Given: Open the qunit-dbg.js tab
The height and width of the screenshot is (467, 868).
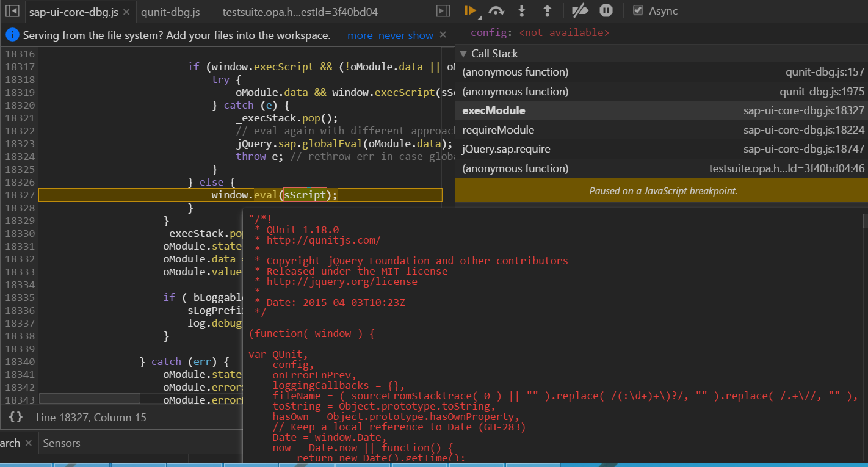Looking at the screenshot, I should (x=170, y=12).
